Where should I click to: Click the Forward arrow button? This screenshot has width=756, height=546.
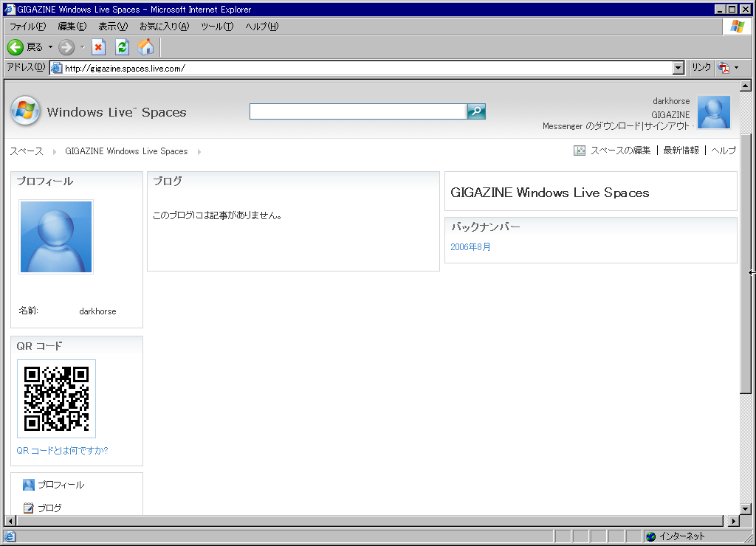tap(66, 47)
